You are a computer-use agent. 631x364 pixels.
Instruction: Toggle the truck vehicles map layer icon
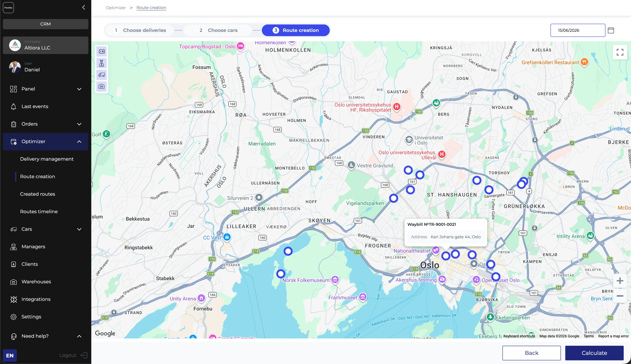102,75
